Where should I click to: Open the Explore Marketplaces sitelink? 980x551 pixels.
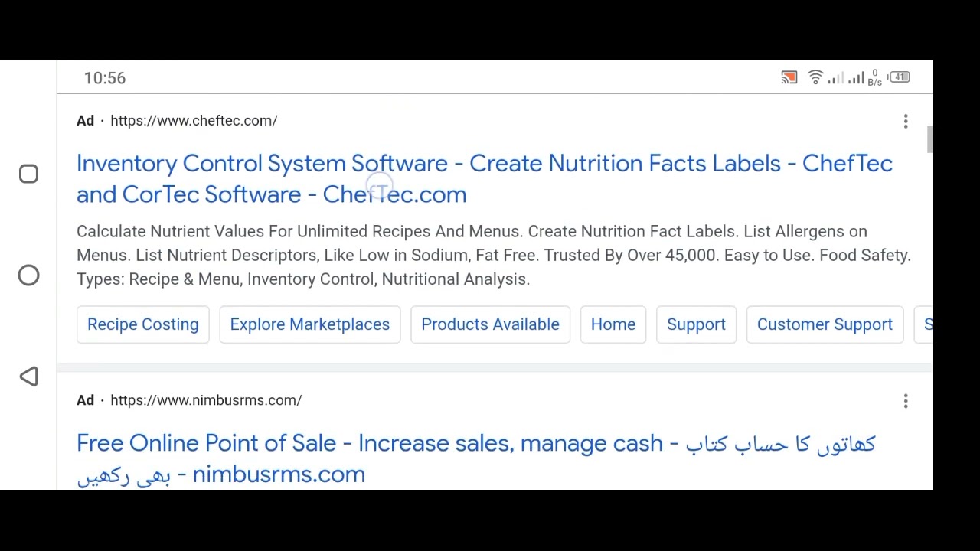click(310, 324)
